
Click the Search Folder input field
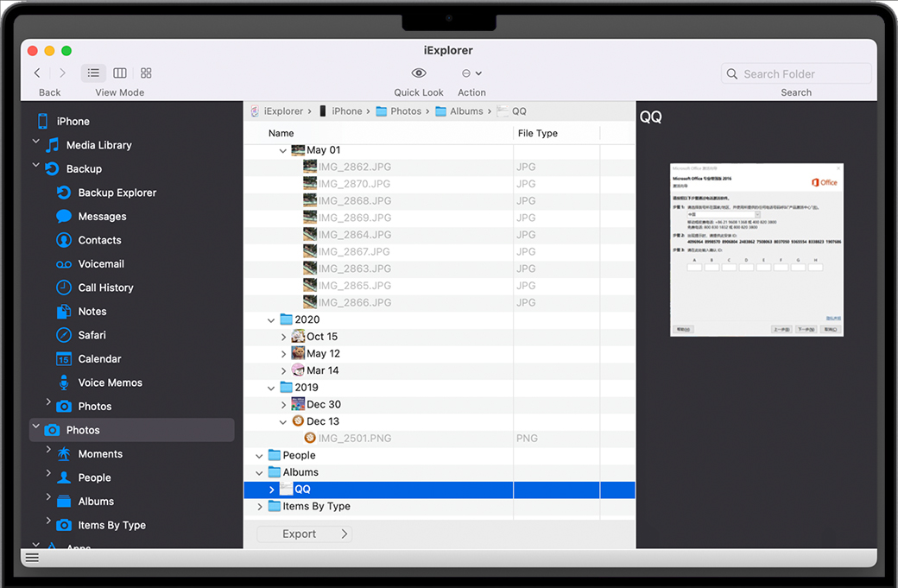pos(803,74)
